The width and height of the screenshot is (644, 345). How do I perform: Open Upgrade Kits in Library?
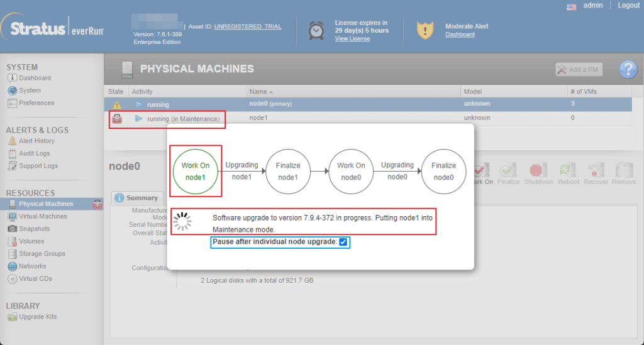pos(38,317)
